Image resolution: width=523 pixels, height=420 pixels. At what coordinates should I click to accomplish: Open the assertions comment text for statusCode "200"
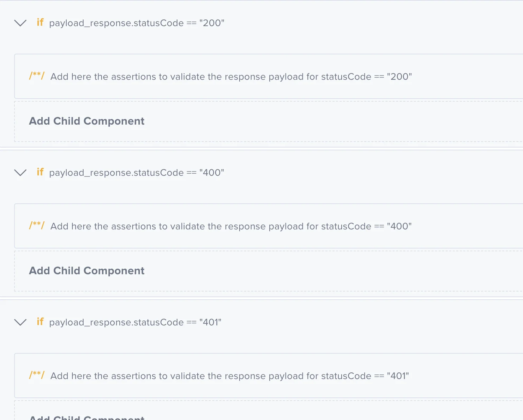point(231,77)
